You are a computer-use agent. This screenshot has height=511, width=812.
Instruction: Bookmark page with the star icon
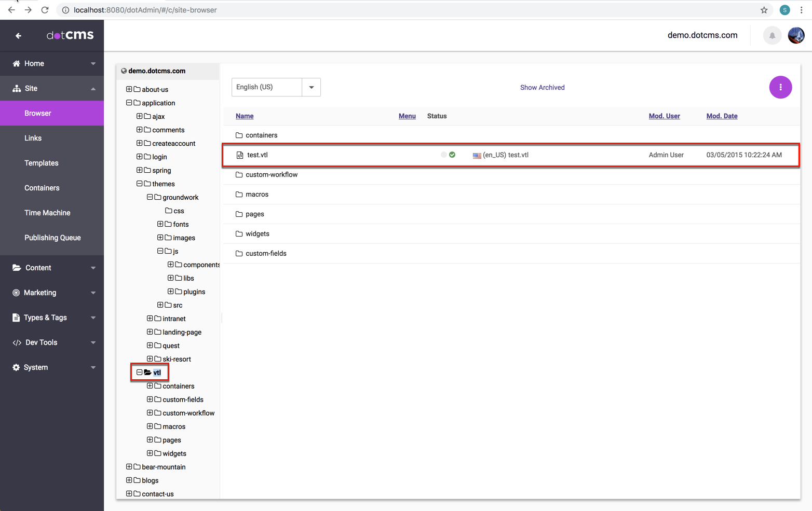coord(764,10)
